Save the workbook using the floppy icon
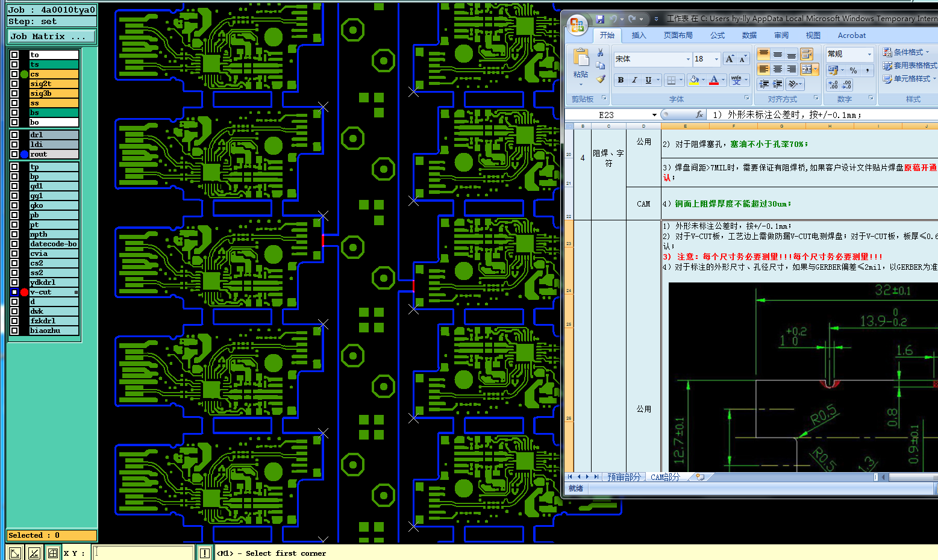This screenshot has width=938, height=560. pos(599,19)
